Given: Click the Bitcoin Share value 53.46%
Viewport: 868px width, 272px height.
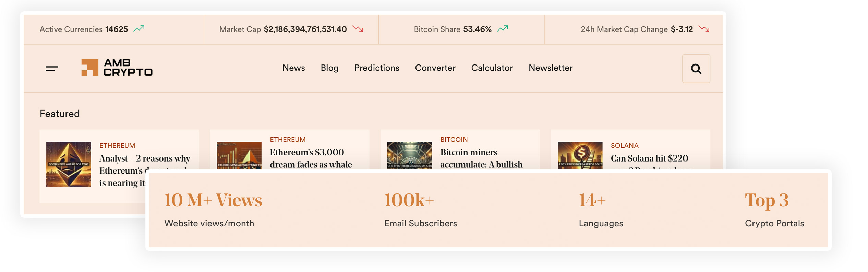Looking at the screenshot, I should 477,29.
